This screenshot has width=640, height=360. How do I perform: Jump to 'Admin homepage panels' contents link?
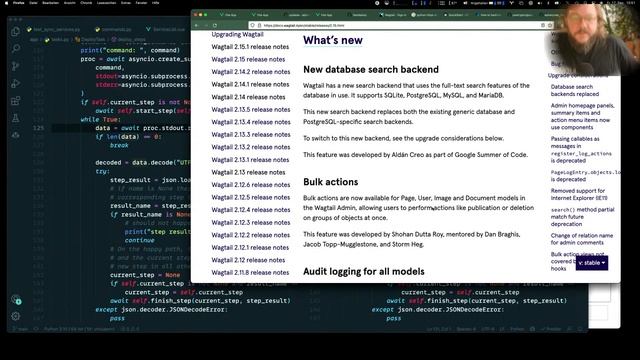click(582, 116)
